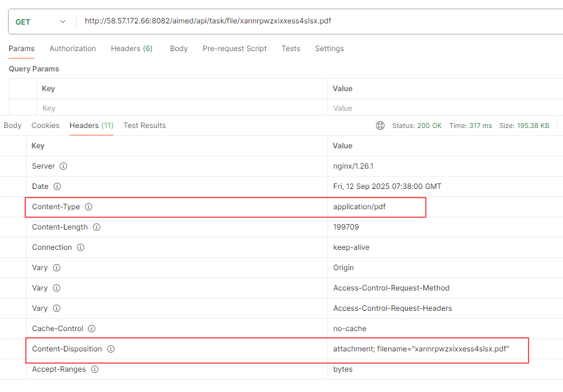Open the GET method dropdown
The image size is (563, 392).
pos(41,22)
